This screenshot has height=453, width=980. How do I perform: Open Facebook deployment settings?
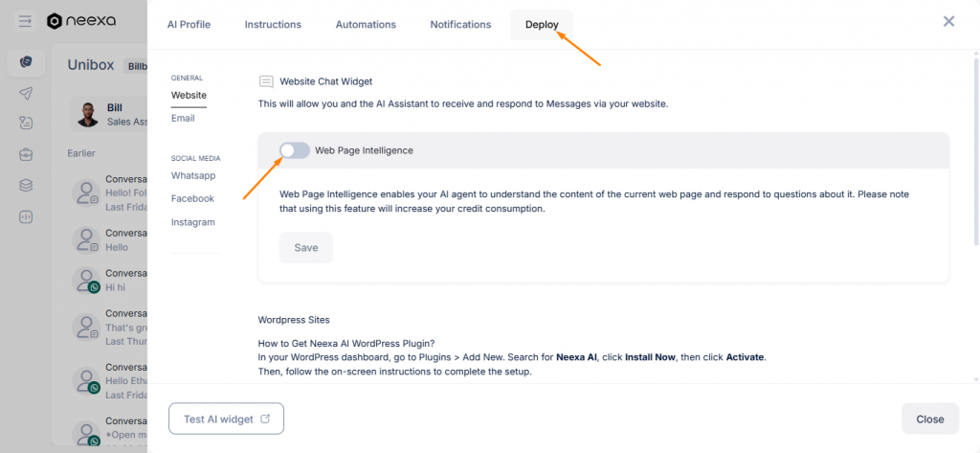click(192, 198)
